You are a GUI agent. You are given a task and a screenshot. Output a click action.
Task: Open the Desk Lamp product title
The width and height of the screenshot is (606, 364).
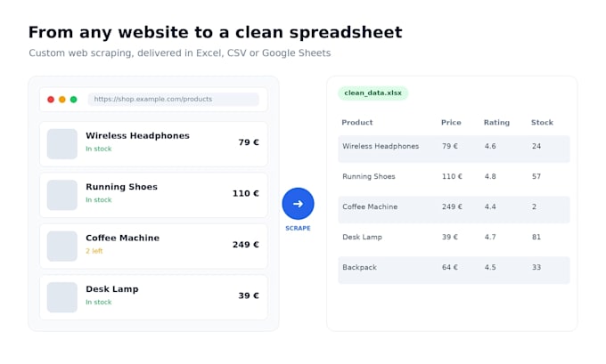click(x=112, y=289)
